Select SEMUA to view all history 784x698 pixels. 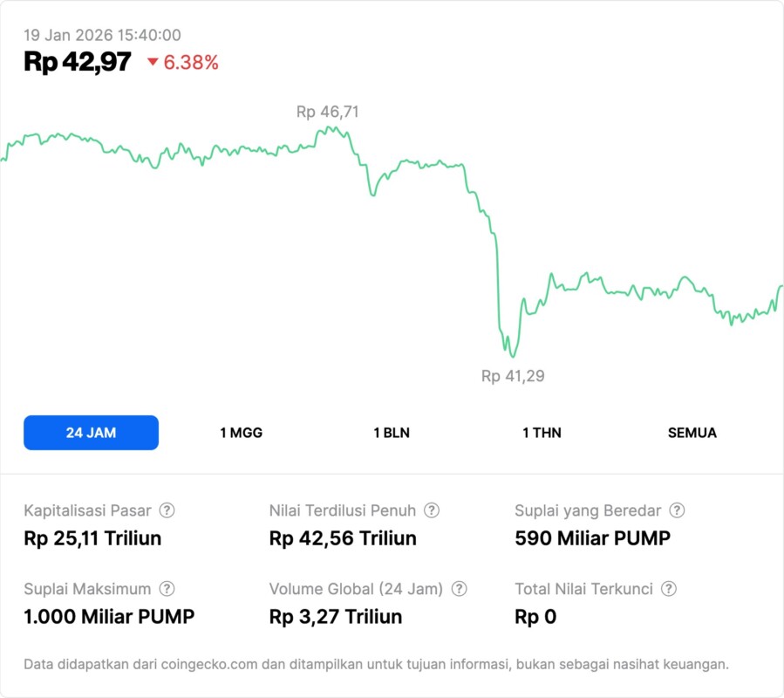[692, 433]
